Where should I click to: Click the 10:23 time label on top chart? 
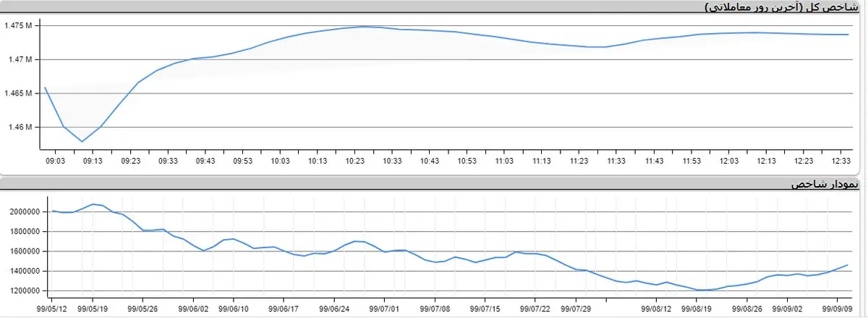point(354,161)
